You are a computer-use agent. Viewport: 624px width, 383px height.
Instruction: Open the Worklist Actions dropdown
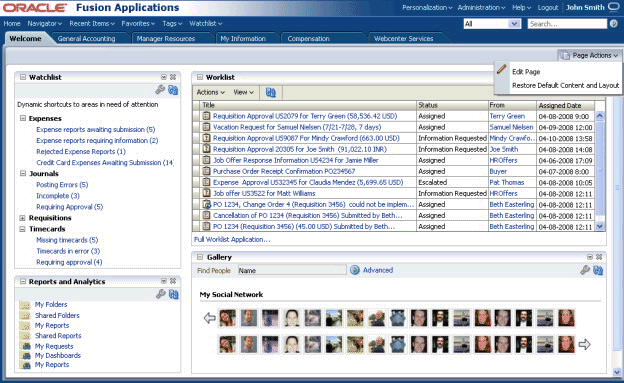[211, 92]
